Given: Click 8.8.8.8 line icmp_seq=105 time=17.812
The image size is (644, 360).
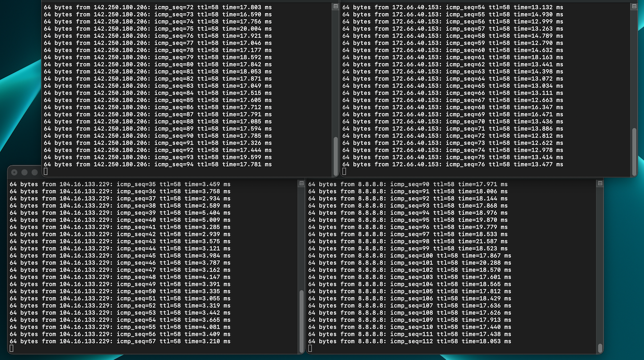Looking at the screenshot, I should pos(410,291).
